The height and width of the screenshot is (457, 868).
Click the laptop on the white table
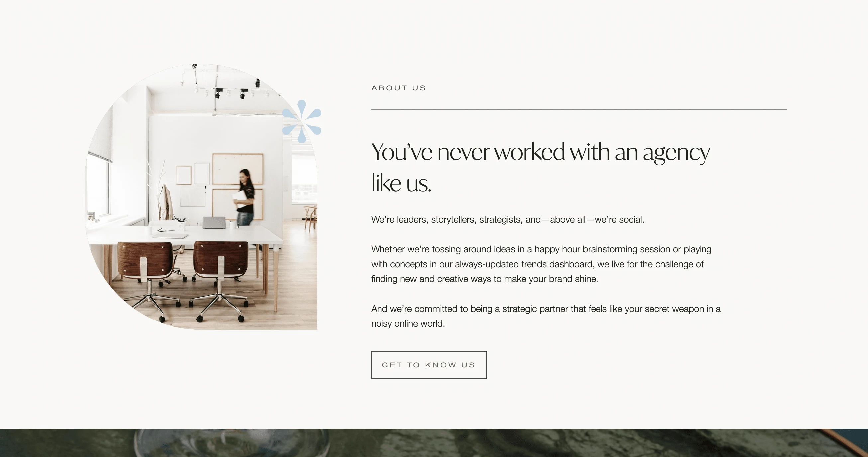click(x=214, y=223)
